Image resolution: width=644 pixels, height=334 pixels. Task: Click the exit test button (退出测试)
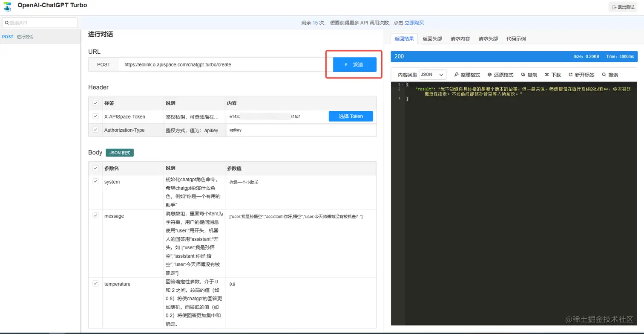click(623, 7)
